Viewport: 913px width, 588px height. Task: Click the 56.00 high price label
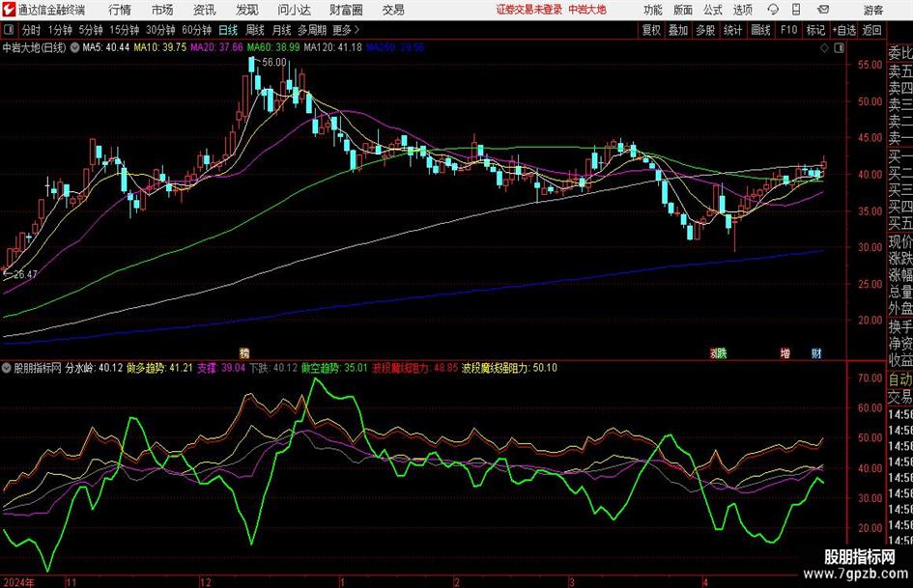coord(273,62)
